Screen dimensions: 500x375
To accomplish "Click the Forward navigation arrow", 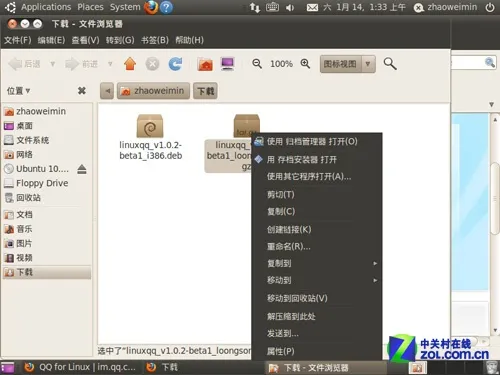I will point(81,64).
